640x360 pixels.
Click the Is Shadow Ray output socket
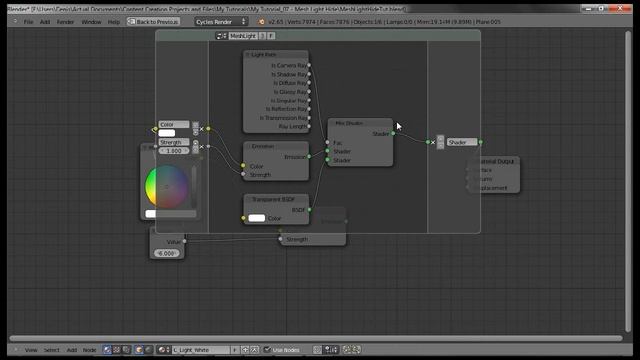pyautogui.click(x=309, y=74)
